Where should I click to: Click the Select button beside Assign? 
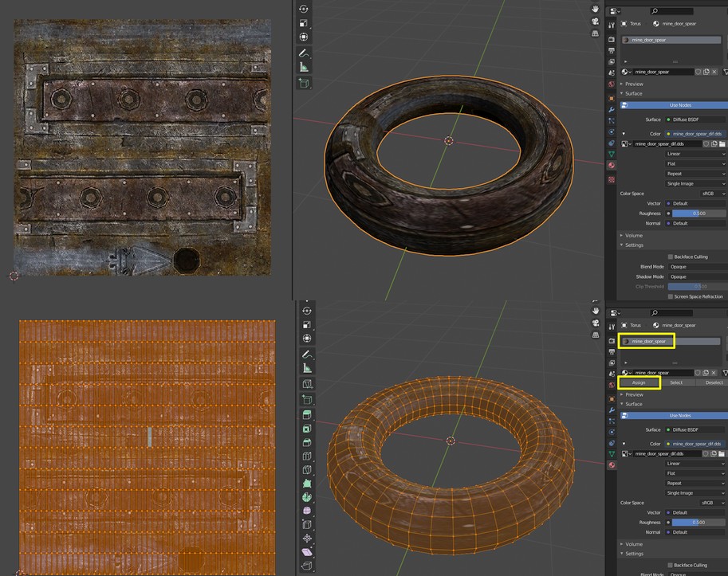click(x=676, y=382)
